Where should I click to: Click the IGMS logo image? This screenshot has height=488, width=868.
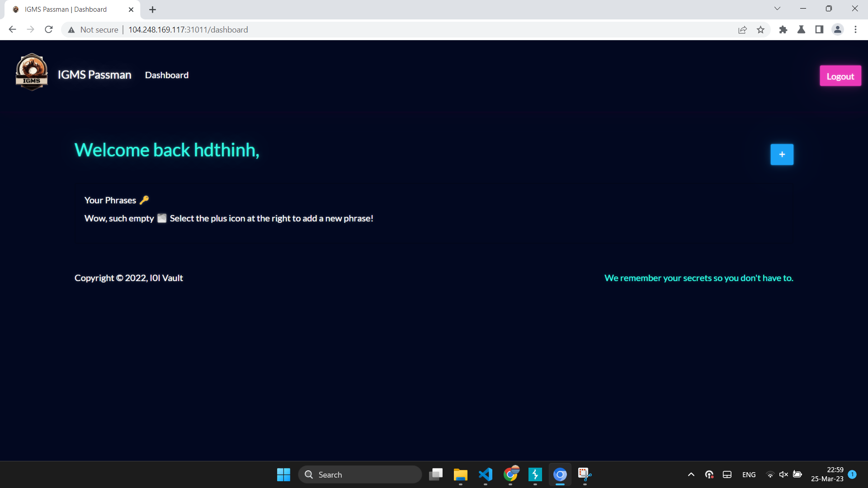pos(32,72)
